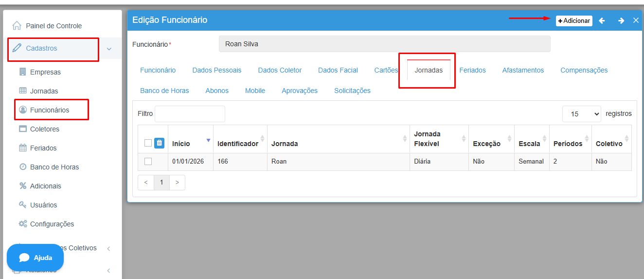Switch to the Feriados tab
Image resolution: width=644 pixels, height=279 pixels.
[x=472, y=70]
